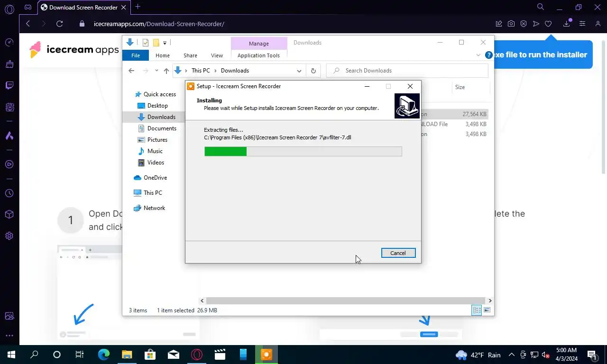
Task: Go back in the Opera browser
Action: pos(28,24)
